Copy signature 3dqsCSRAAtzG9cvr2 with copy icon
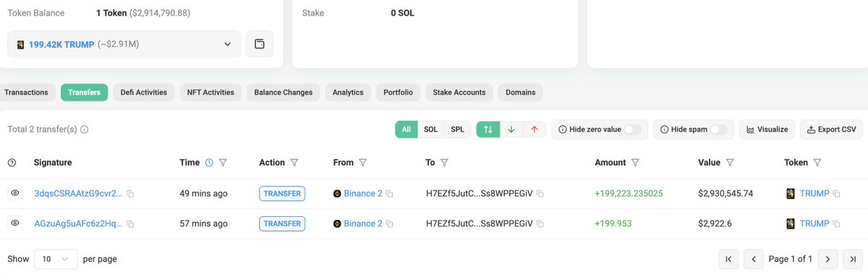This screenshot has height=277, width=868. click(x=130, y=195)
